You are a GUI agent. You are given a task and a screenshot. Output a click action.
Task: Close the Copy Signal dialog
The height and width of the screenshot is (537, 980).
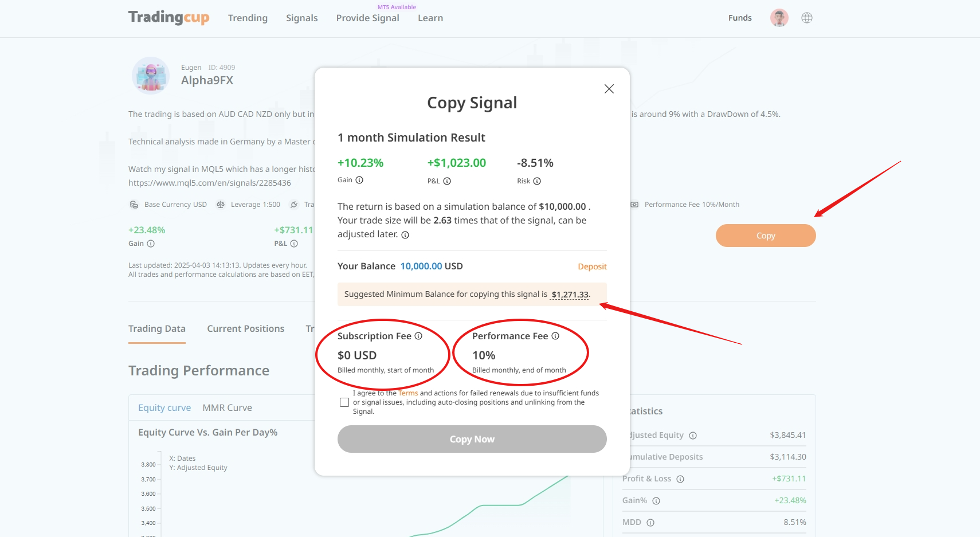coord(609,89)
